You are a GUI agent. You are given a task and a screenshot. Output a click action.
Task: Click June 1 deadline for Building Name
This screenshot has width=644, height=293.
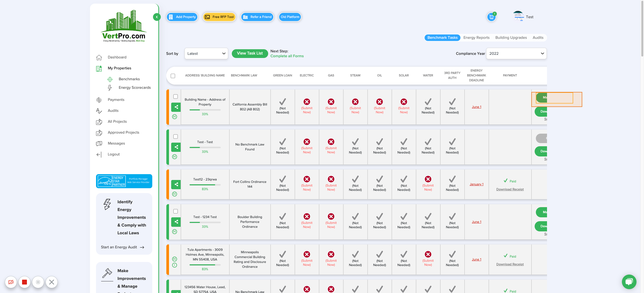pyautogui.click(x=476, y=107)
